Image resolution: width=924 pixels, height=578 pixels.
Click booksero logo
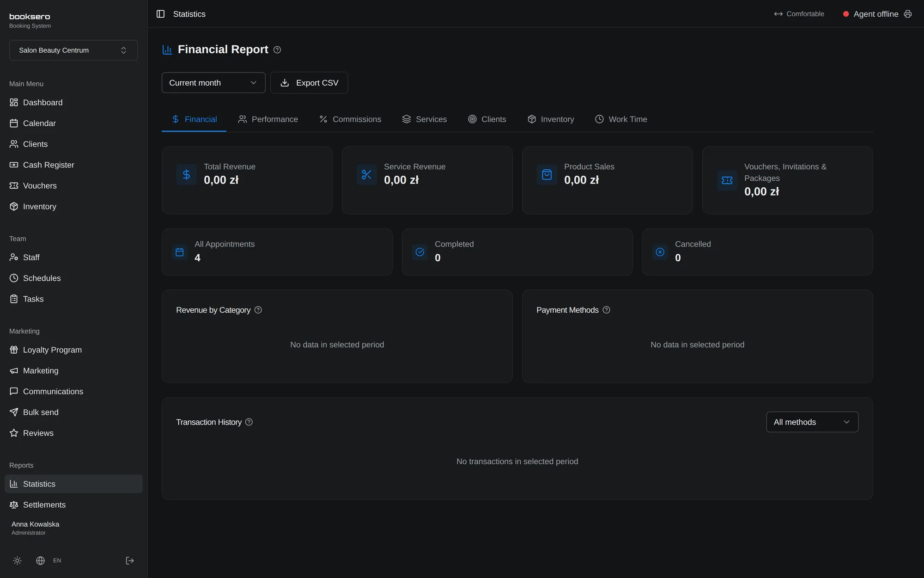point(30,17)
